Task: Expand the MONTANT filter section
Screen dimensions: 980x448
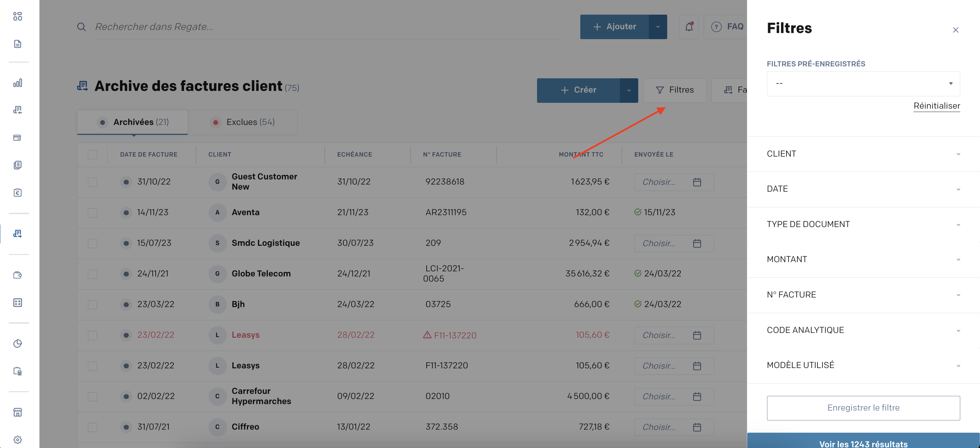Action: 863,259
